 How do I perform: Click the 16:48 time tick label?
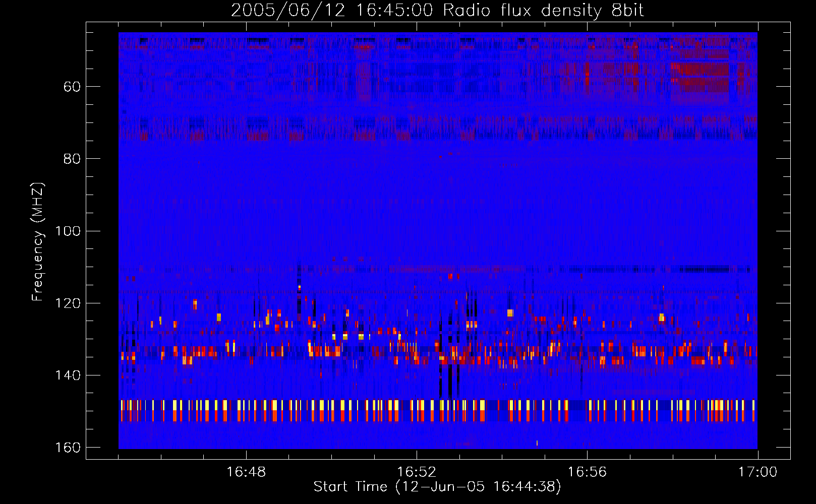pos(246,472)
